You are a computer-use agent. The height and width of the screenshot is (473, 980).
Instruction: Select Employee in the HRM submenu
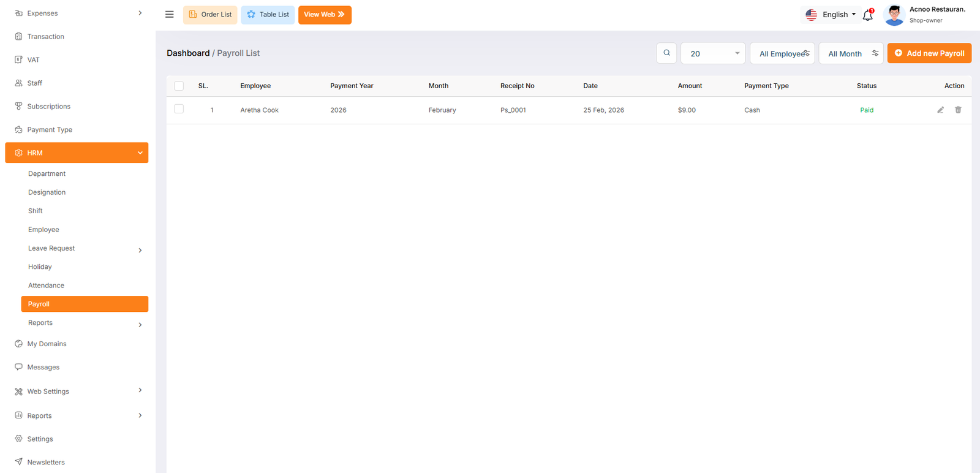tap(43, 230)
